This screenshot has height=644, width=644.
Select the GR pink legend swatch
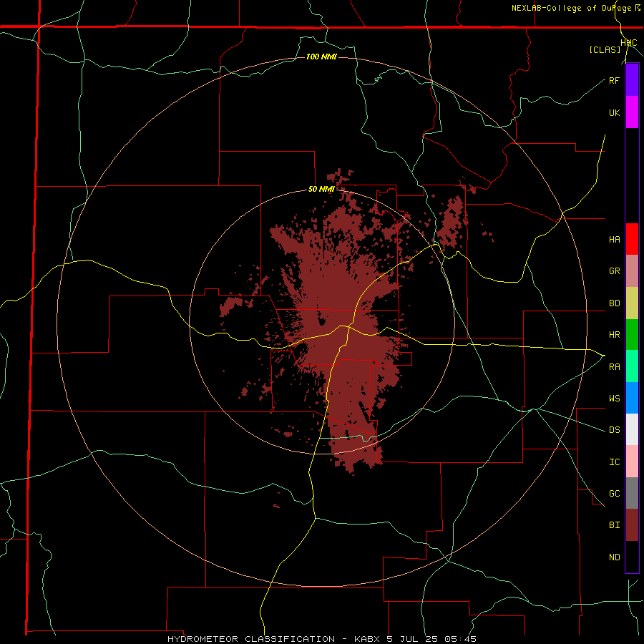632,271
